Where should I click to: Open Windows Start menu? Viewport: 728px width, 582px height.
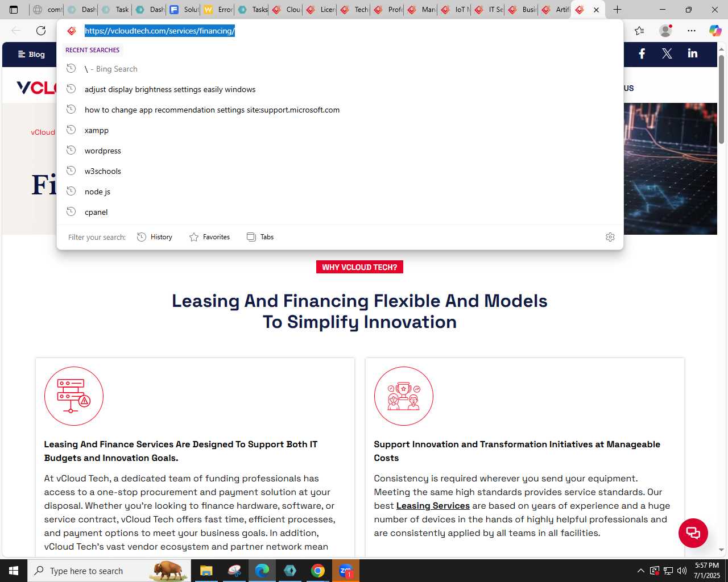click(14, 571)
